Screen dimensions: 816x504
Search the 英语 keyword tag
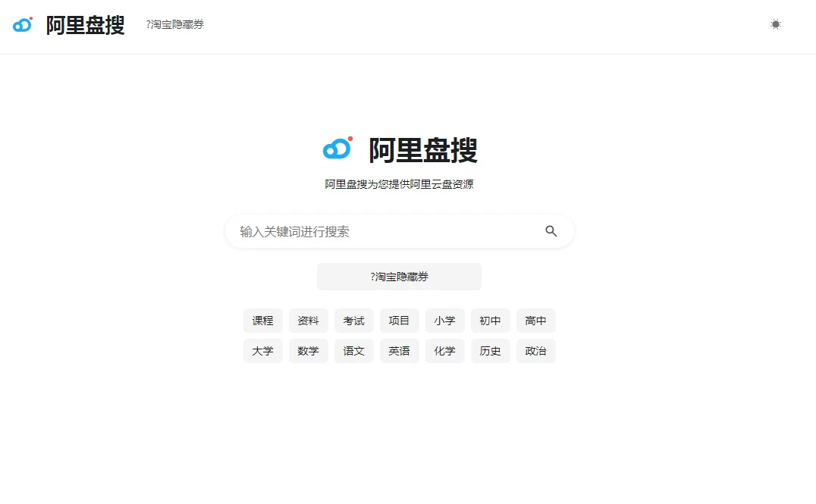[x=399, y=350]
